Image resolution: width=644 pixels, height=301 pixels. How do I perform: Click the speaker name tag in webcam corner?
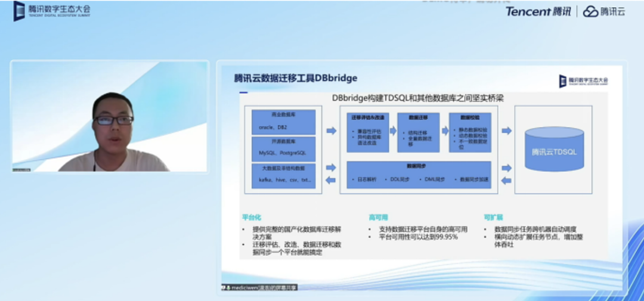(x=21, y=170)
